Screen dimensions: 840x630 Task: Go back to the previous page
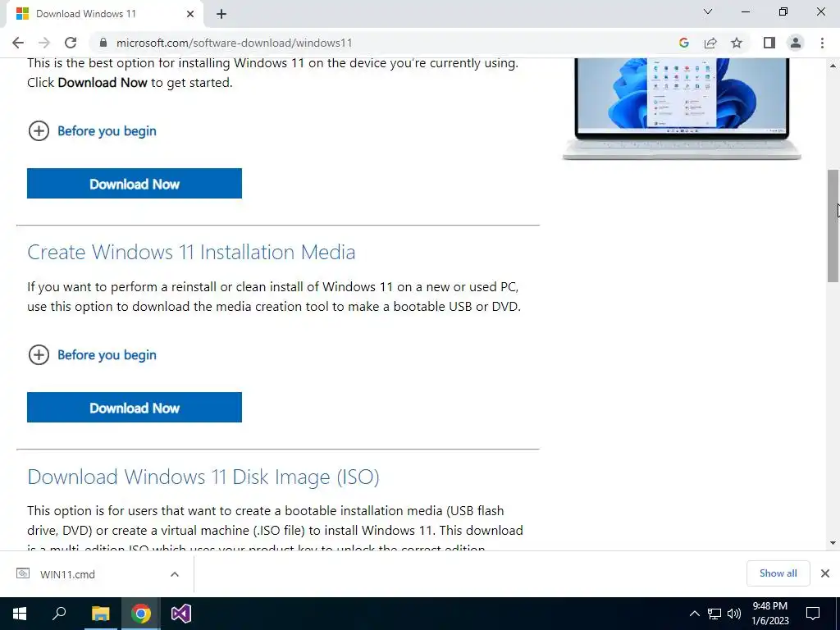18,43
